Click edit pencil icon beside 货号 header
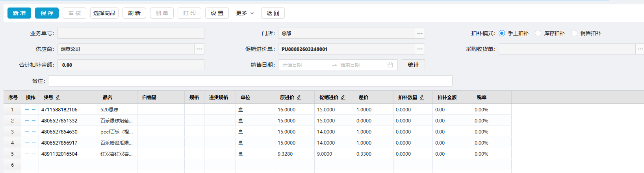The height and width of the screenshot is (173, 644). (58, 98)
